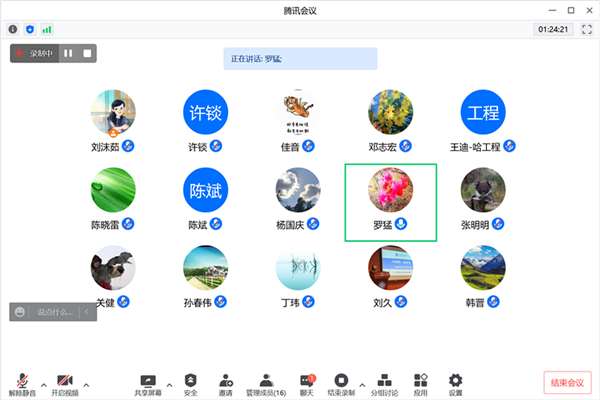Check the green network signal icon
600x400 pixels.
pyautogui.click(x=46, y=29)
